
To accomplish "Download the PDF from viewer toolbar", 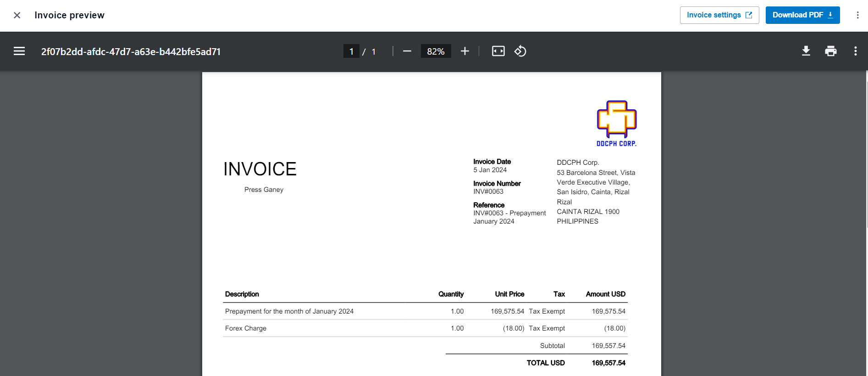I will click(x=806, y=51).
